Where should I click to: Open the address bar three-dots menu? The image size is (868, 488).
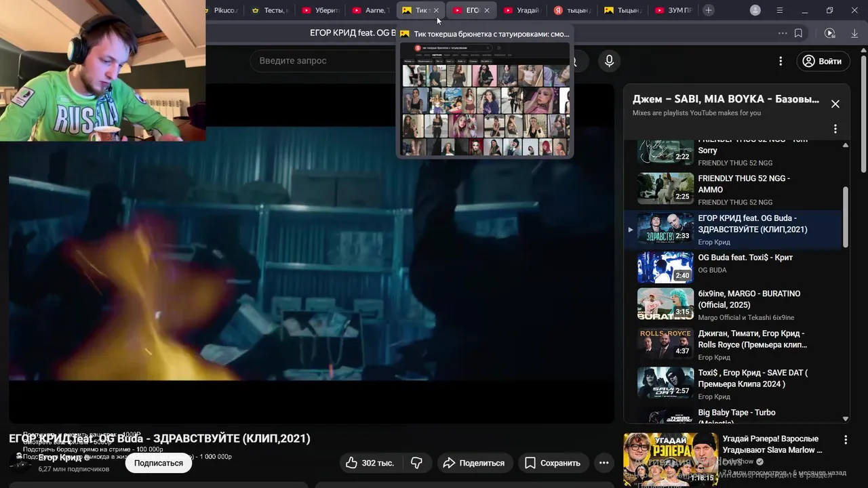[x=783, y=33]
